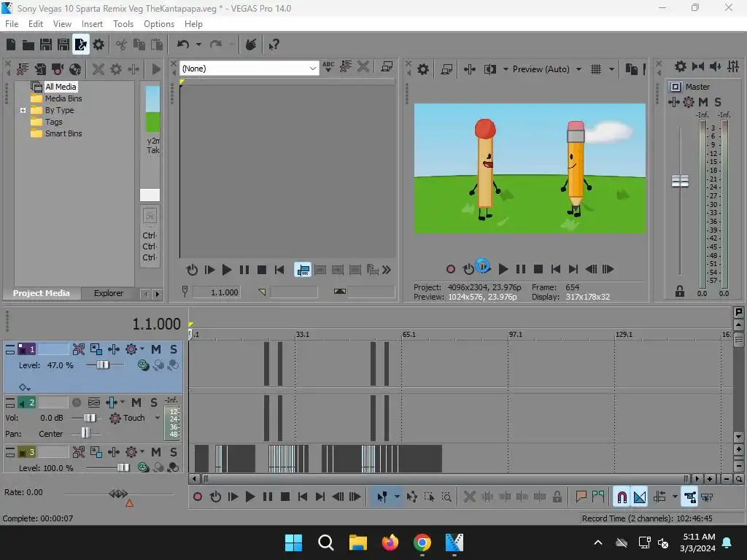Switch to the Project Media tab

pos(41,293)
